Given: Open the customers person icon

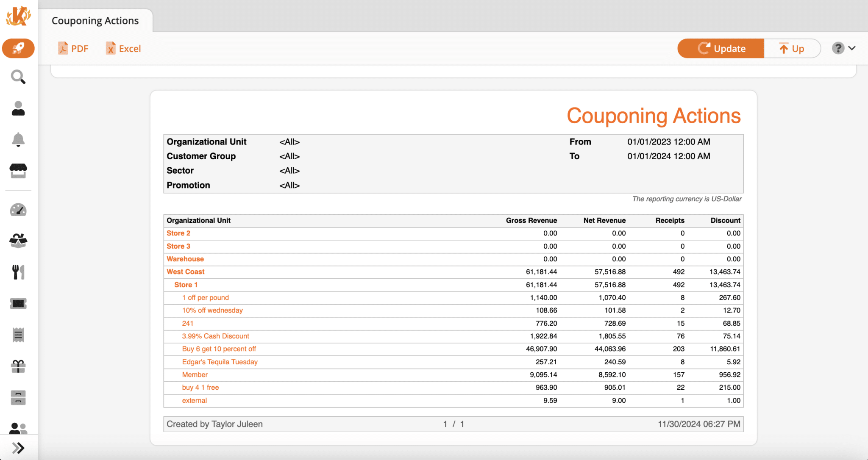Looking at the screenshot, I should (18, 108).
